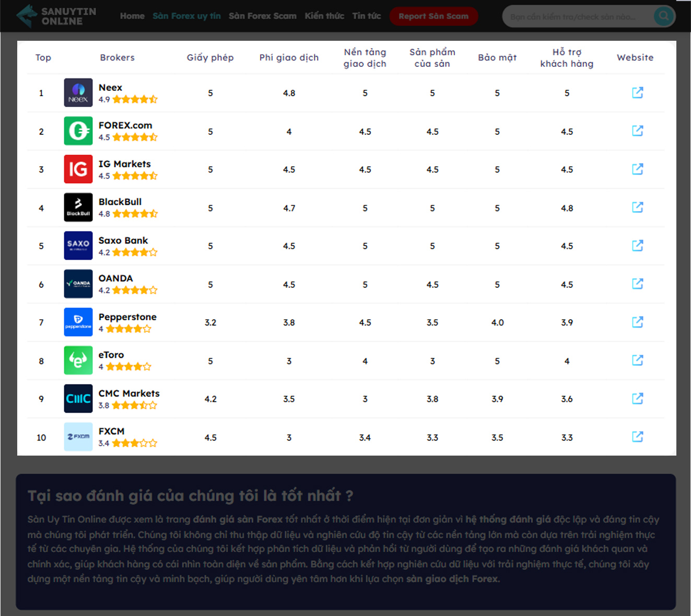Open CMC Markets website external link icon
This screenshot has width=691, height=616.
[x=637, y=399]
